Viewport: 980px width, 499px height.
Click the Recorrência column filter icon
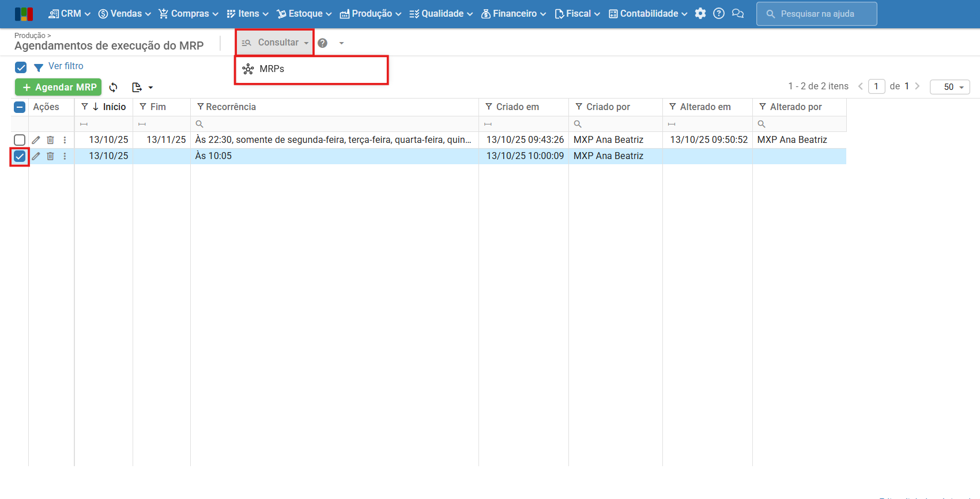[x=201, y=107]
